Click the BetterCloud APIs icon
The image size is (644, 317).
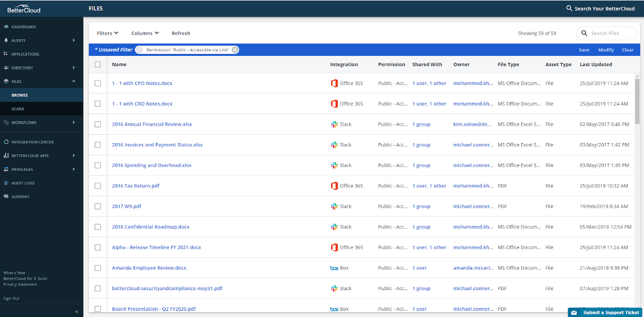click(6, 155)
